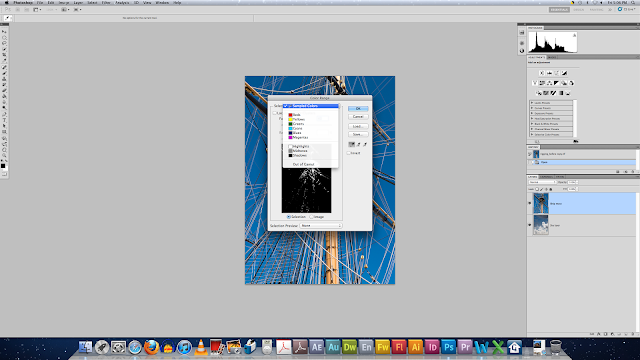The image size is (640, 360).
Task: Open the layer blend mode dropdown
Action: (542, 182)
